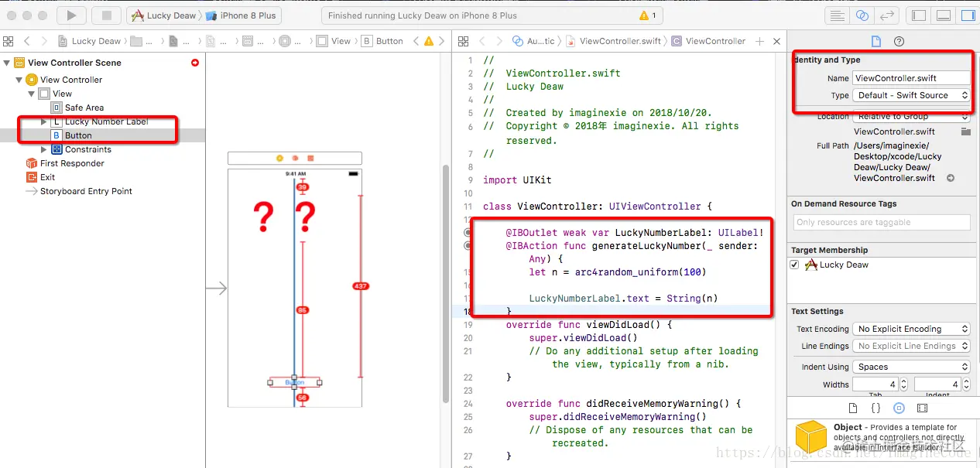
Task: Add an assistant editor with plus icon
Action: (759, 41)
